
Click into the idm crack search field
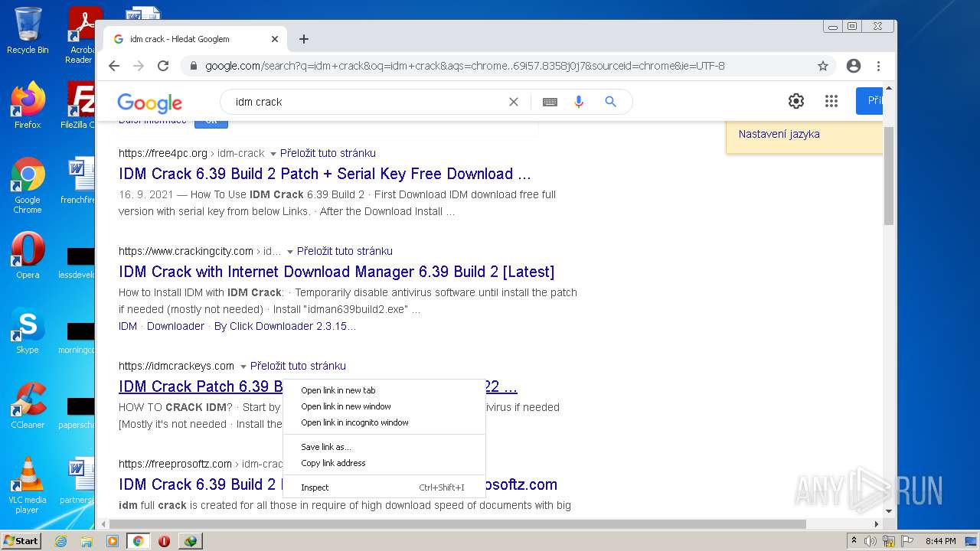367,102
